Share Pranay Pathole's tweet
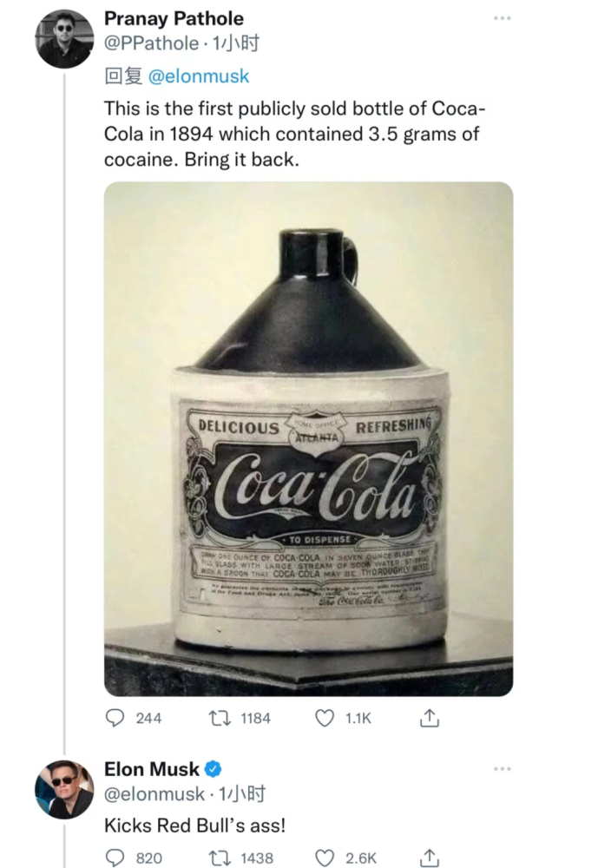This screenshot has height=868, width=598. pos(428,719)
